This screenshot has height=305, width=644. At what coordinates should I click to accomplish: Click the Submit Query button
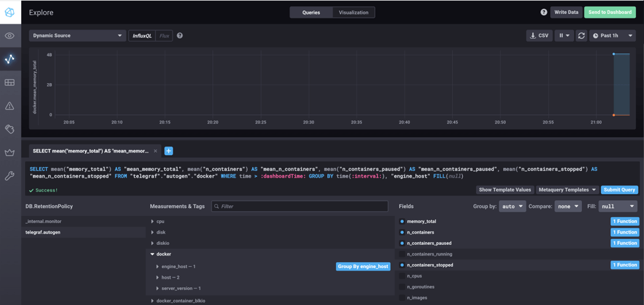click(x=619, y=189)
